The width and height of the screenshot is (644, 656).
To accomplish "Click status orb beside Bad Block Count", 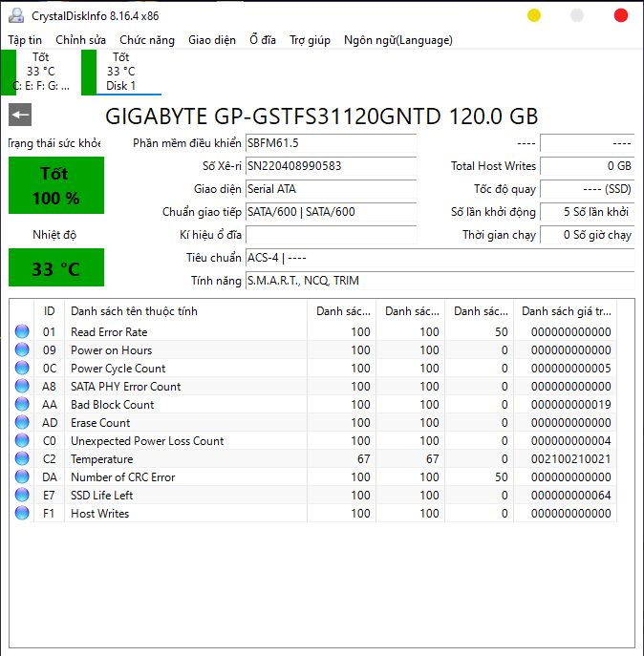I will [x=22, y=405].
